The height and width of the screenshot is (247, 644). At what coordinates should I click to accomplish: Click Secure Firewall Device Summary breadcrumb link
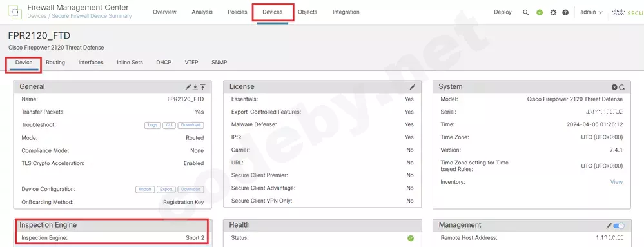pyautogui.click(x=92, y=16)
